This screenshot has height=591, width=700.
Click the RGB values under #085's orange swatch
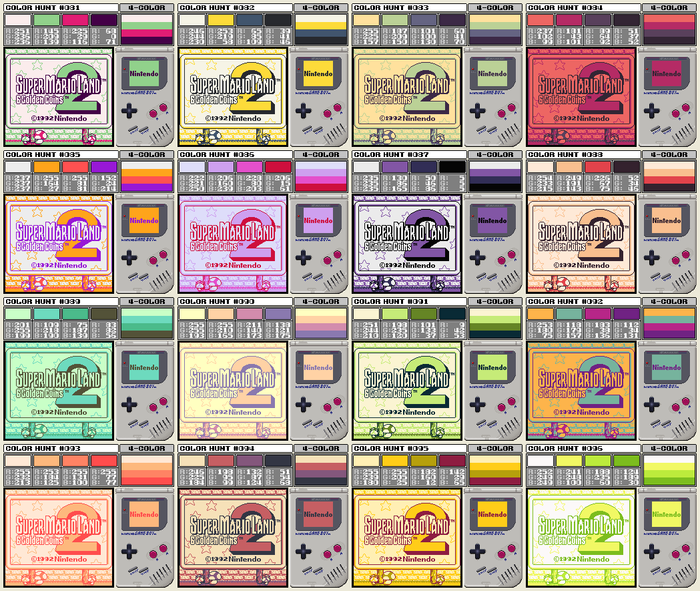coord(47,183)
